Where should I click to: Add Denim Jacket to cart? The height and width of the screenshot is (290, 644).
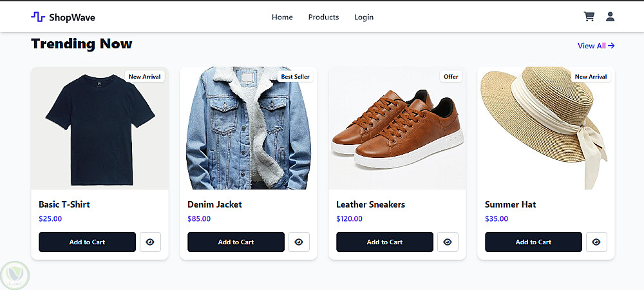pos(236,242)
